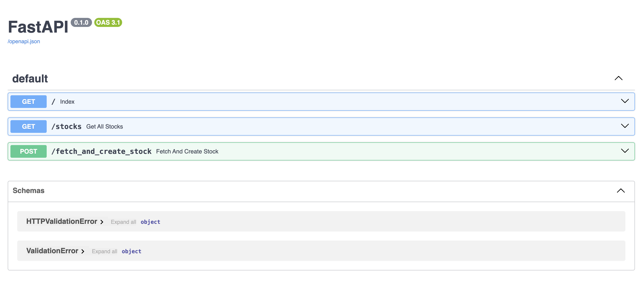Open the /openapi.json link

24,41
